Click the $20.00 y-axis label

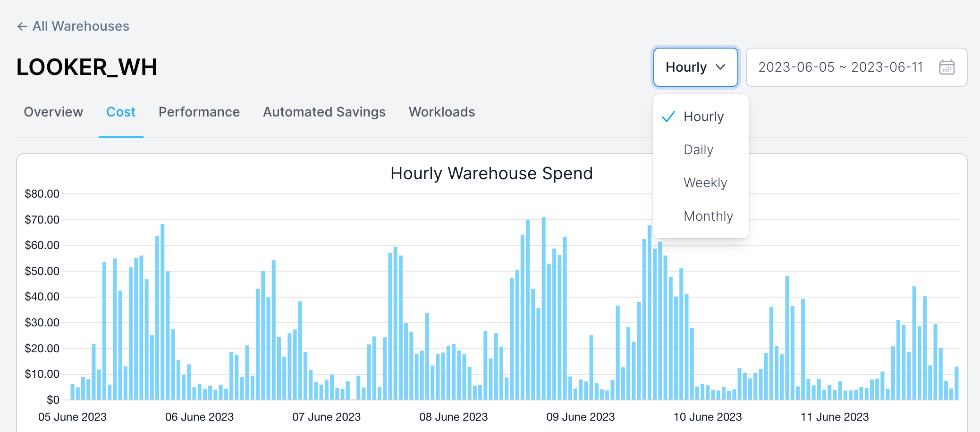pyautogui.click(x=42, y=349)
